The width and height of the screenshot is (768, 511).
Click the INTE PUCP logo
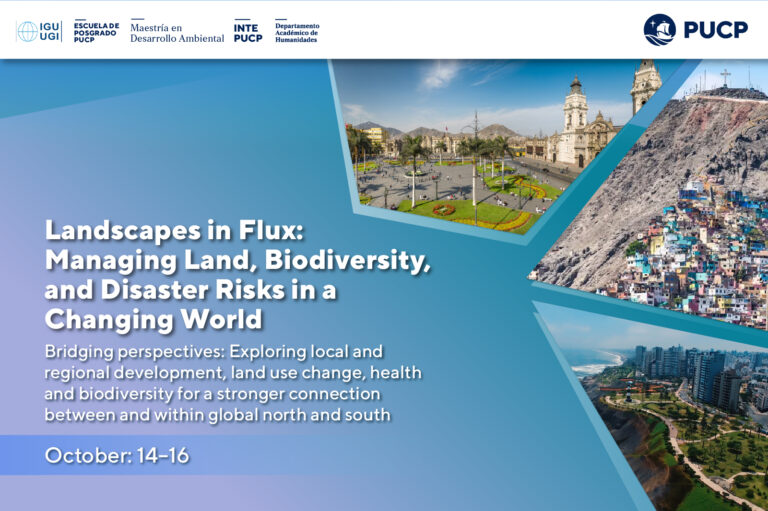coord(247,32)
